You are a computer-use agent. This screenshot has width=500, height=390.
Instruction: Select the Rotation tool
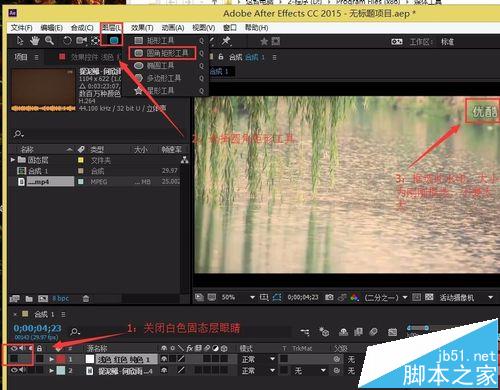[67, 41]
